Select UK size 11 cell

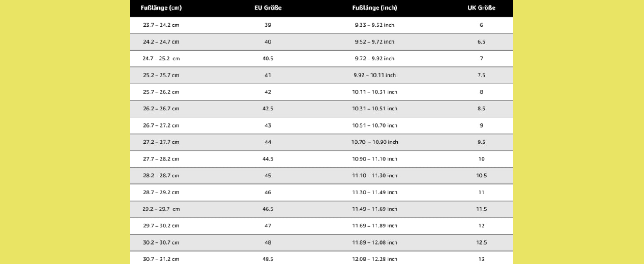(x=481, y=192)
